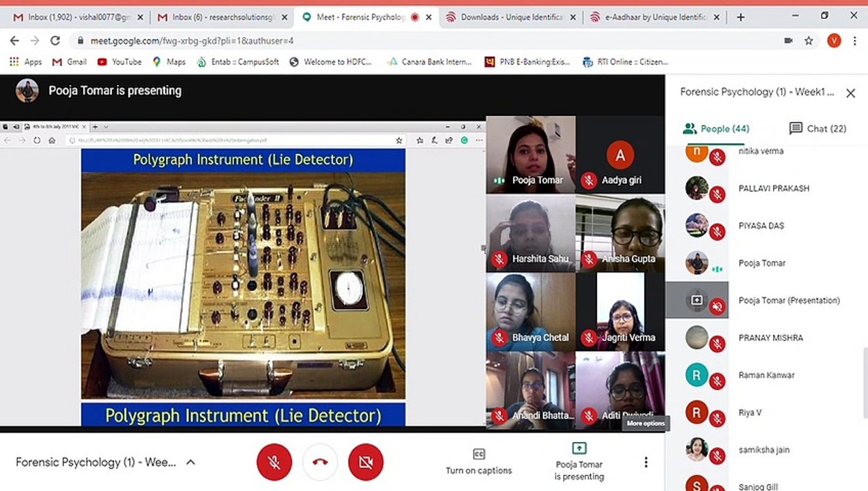Switch to the Chat (22) tab

click(818, 128)
